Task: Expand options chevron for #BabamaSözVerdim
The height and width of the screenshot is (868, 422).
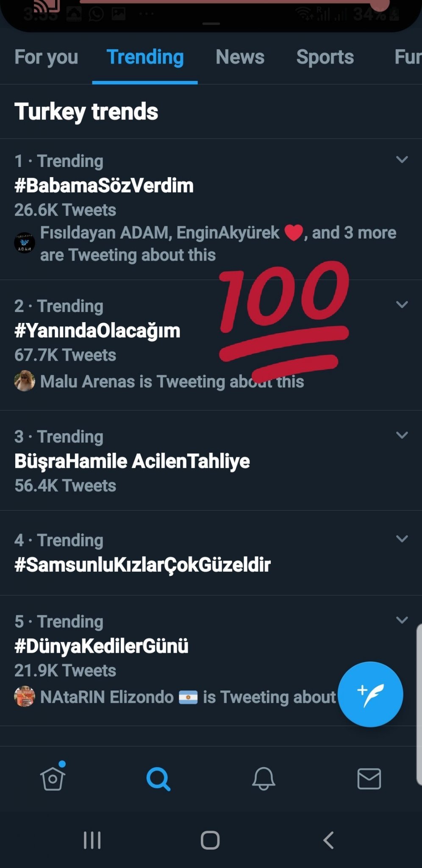Action: (402, 159)
